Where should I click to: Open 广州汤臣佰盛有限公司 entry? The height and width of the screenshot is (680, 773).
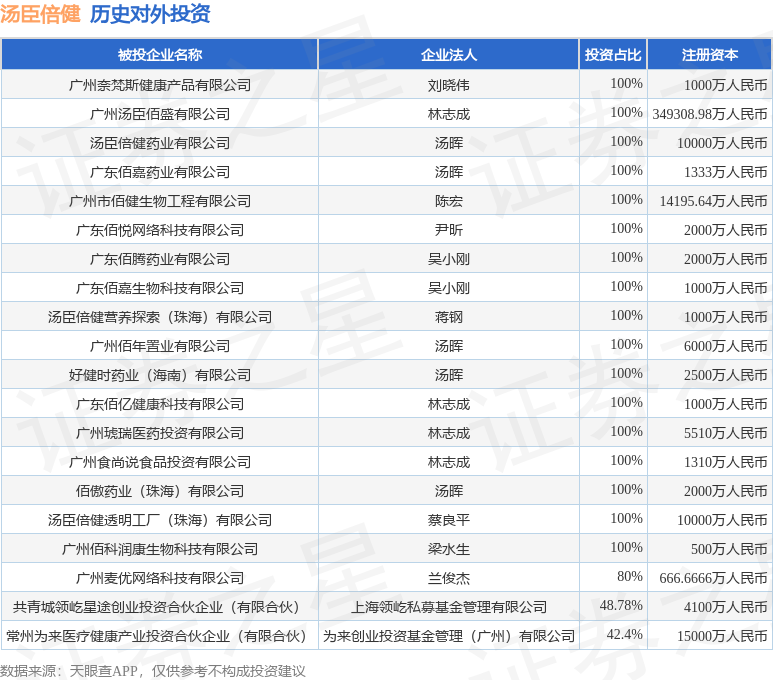160,114
